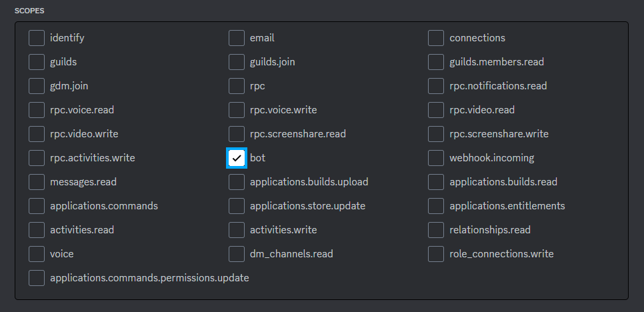Screen dimensions: 644x312
Task: Enable the dm_channels.read scope
Action: click(237, 254)
